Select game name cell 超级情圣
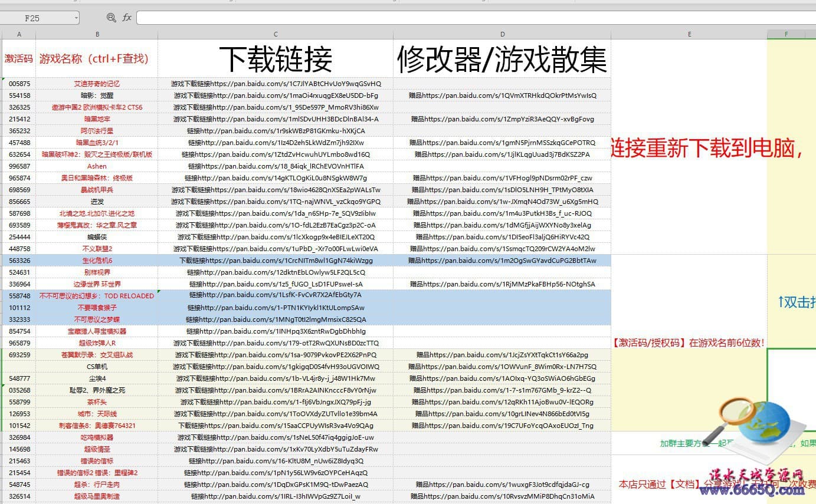Viewport: 816px width, 504px height. tap(97, 449)
